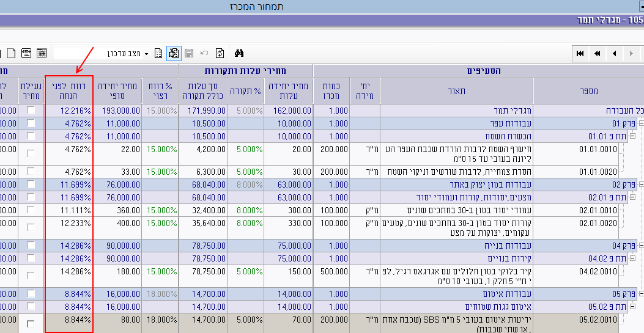Image resolution: width=644 pixels, height=333 pixels.
Task: Click the מספר column header
Action: (588, 91)
